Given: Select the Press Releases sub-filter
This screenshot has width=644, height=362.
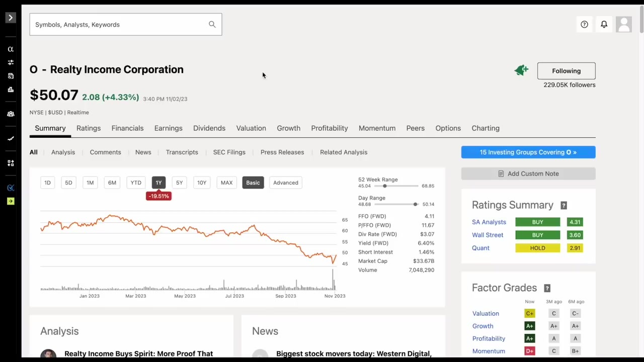Looking at the screenshot, I should tap(282, 152).
